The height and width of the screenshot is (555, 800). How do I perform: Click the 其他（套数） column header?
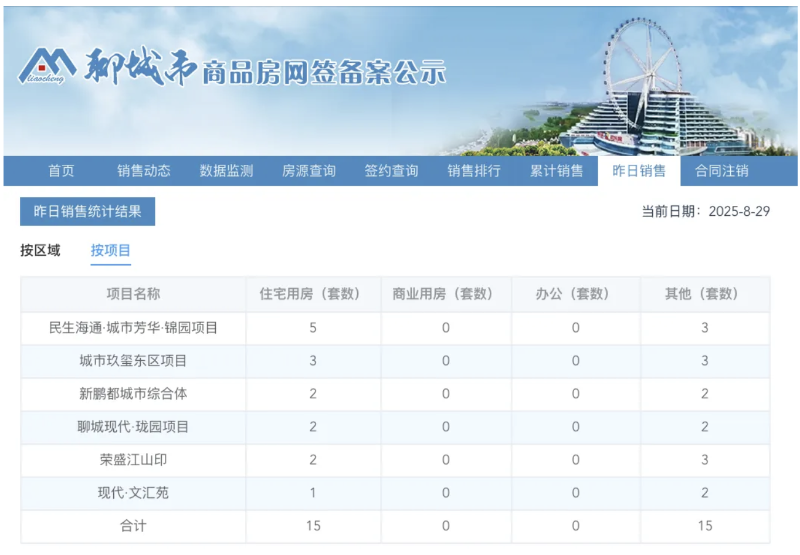(x=705, y=294)
